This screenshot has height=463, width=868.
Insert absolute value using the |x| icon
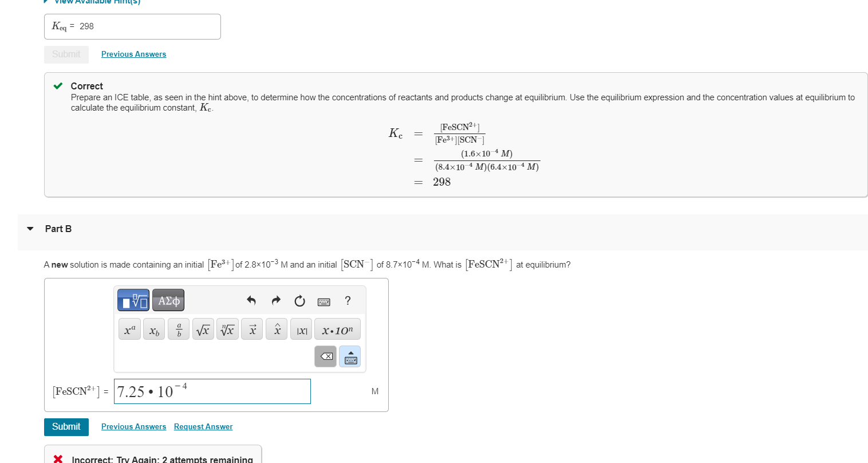point(301,329)
